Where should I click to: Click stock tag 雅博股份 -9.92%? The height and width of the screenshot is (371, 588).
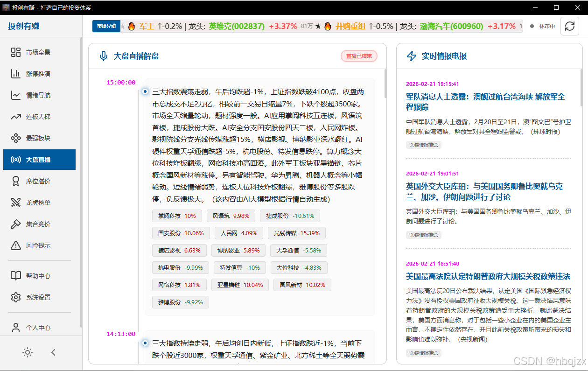(180, 302)
